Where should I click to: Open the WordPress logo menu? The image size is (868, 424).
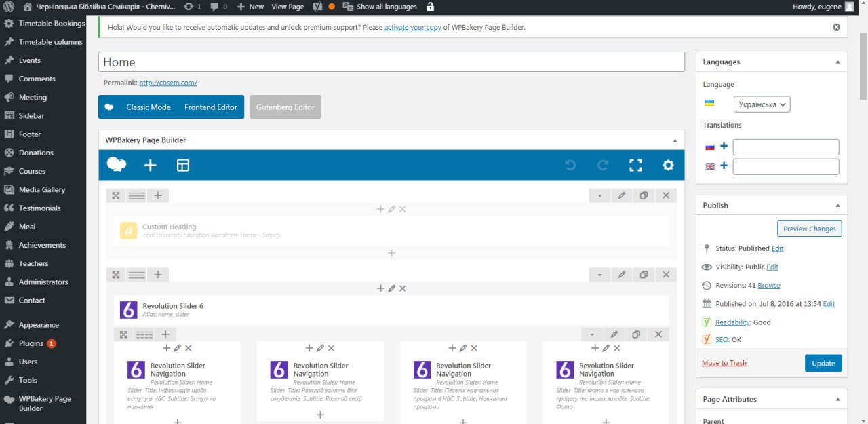tap(9, 7)
